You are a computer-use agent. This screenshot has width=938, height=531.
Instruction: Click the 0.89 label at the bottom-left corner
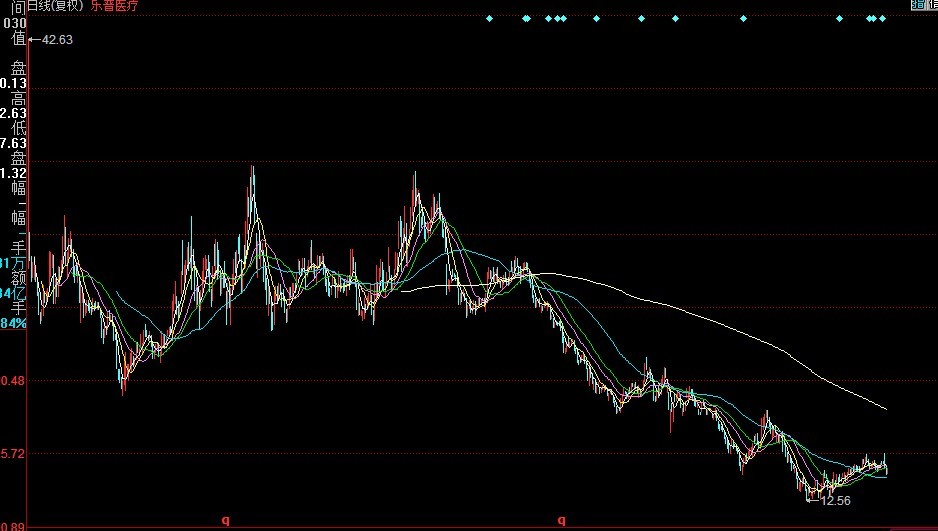(x=14, y=526)
